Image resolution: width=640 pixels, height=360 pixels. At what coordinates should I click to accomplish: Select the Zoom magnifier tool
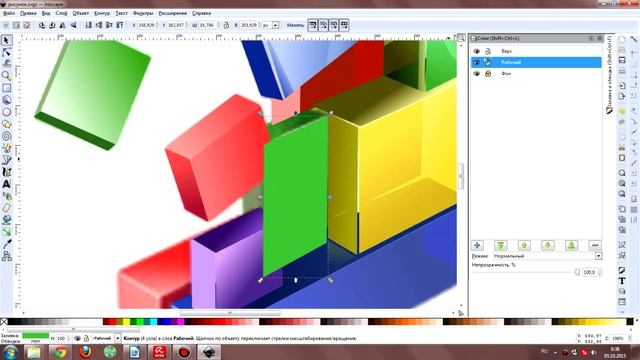(x=7, y=76)
